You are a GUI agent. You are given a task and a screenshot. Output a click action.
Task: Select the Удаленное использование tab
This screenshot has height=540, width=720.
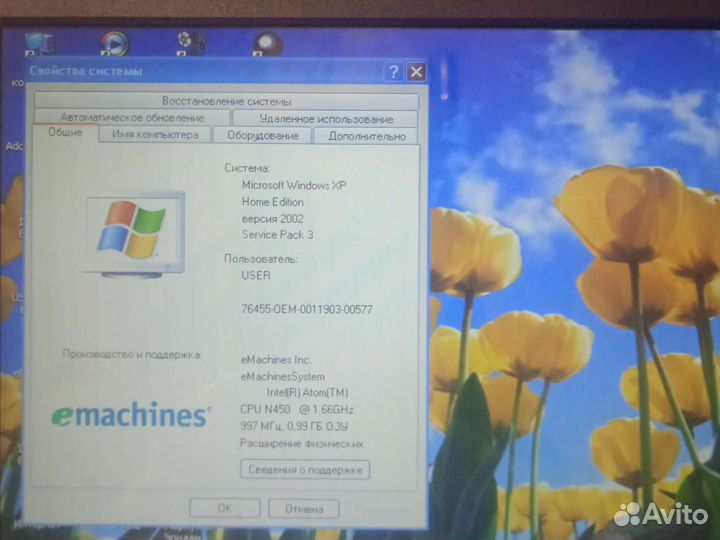coord(326,119)
